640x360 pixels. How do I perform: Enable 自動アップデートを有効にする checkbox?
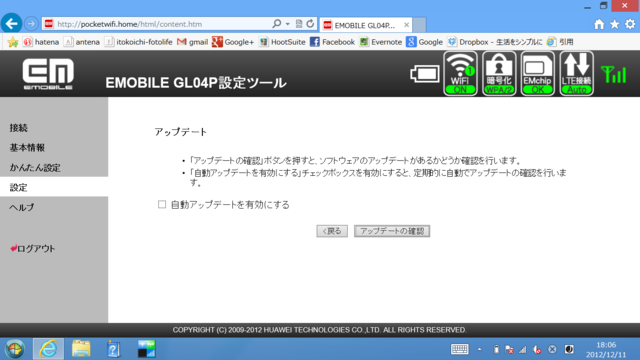coord(162,204)
